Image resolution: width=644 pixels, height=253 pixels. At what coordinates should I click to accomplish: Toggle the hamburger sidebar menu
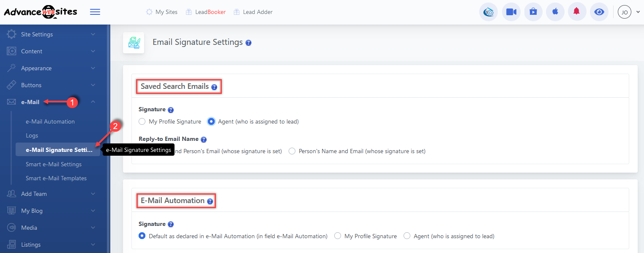95,12
